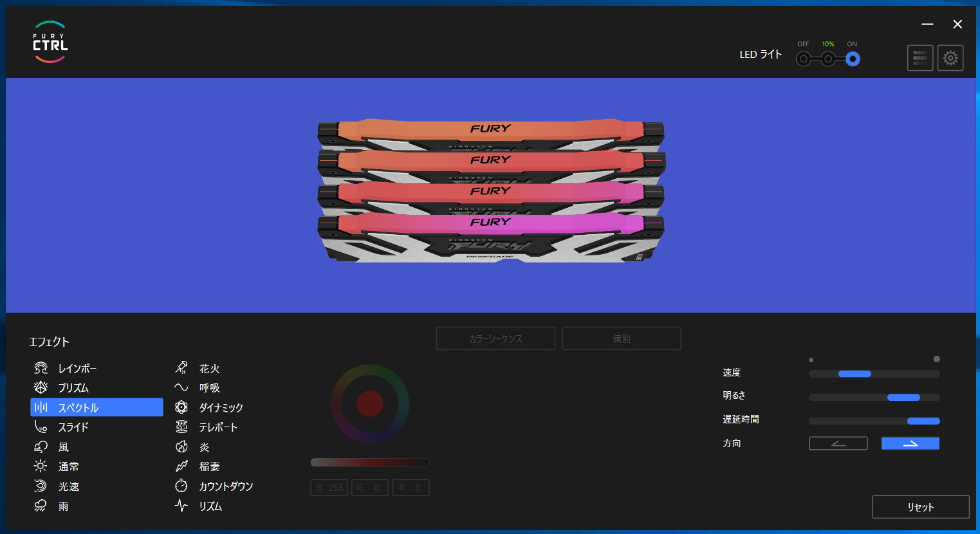The height and width of the screenshot is (534, 980).
Task: Click the sun icon beside 通常
Action: (x=41, y=466)
